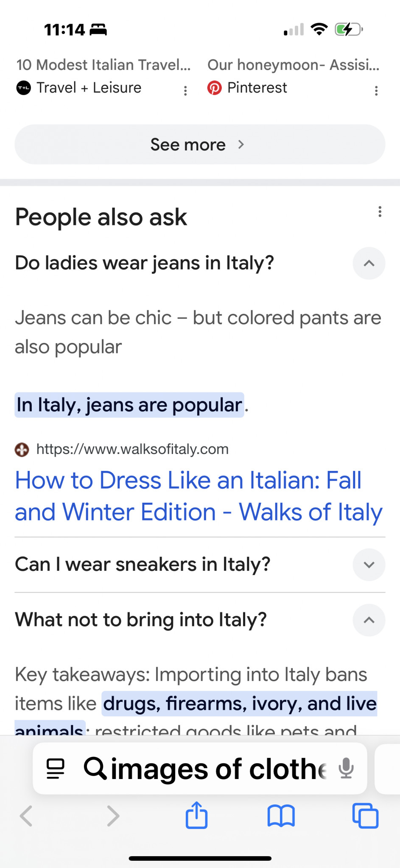The image size is (400, 868).
Task: Open People also ask options menu
Action: 380,211
